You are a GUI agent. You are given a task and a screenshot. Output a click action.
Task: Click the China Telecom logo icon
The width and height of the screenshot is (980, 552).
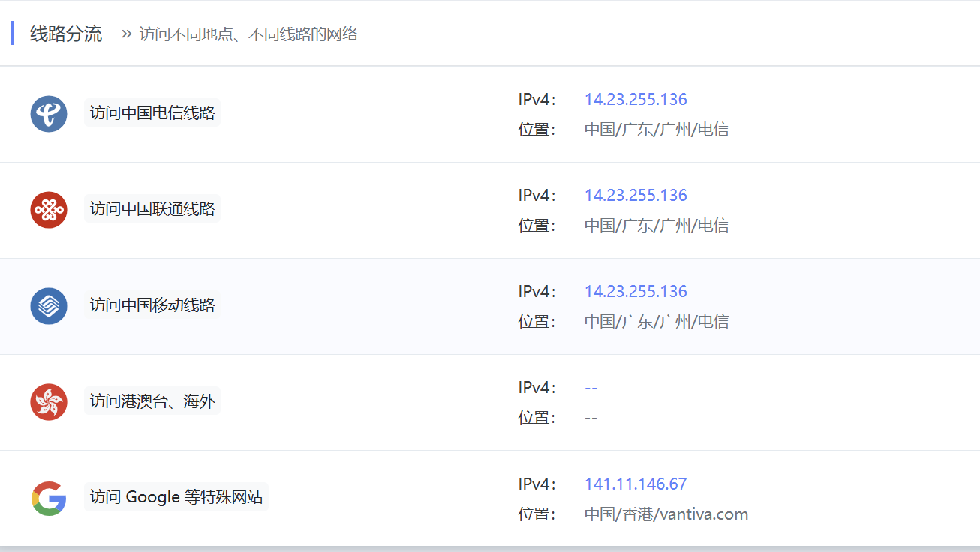[49, 114]
